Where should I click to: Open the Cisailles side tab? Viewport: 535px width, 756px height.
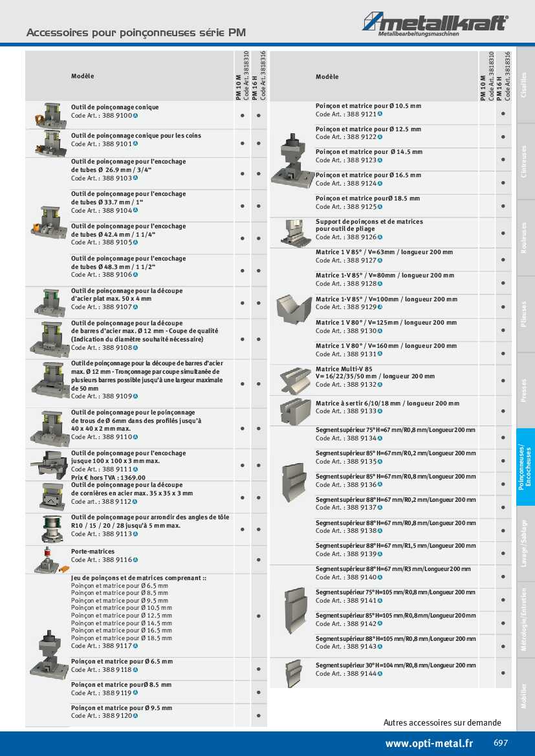525,84
